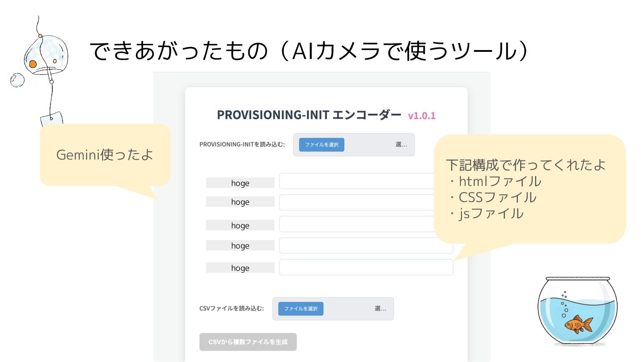Click the small soap bubble graphic
Image resolution: width=644 pixels, height=362 pixels.
pos(17,80)
